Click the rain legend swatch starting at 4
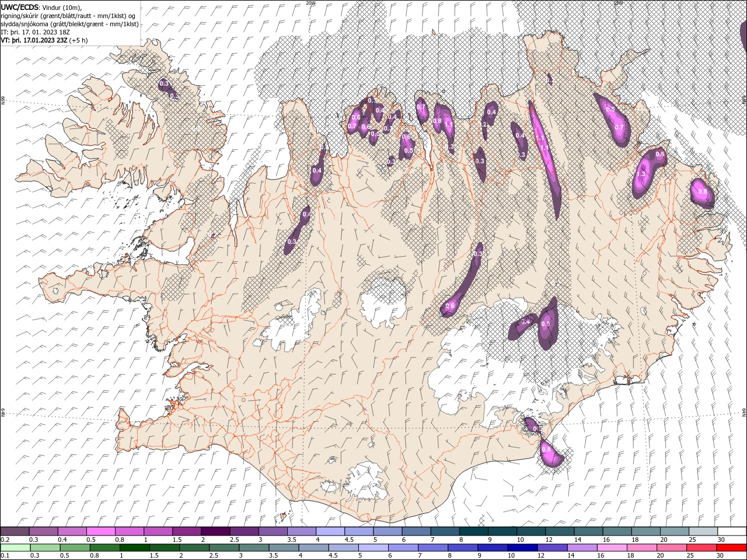 313,548
